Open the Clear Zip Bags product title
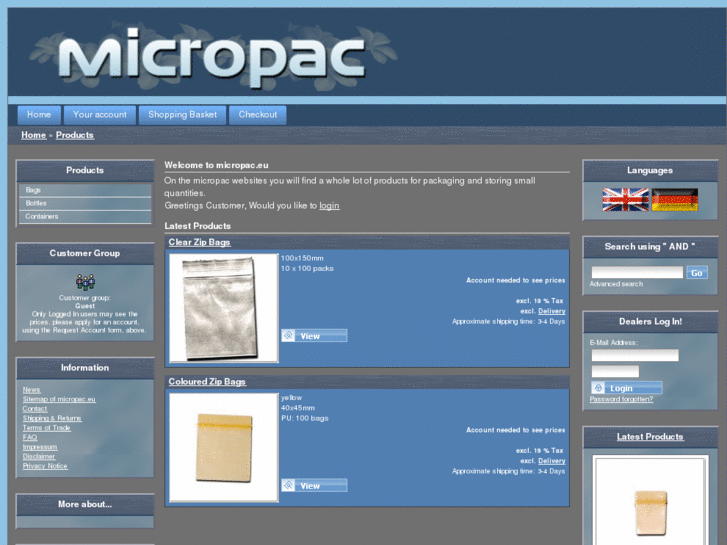Screen dimensions: 727x545 (x=199, y=242)
